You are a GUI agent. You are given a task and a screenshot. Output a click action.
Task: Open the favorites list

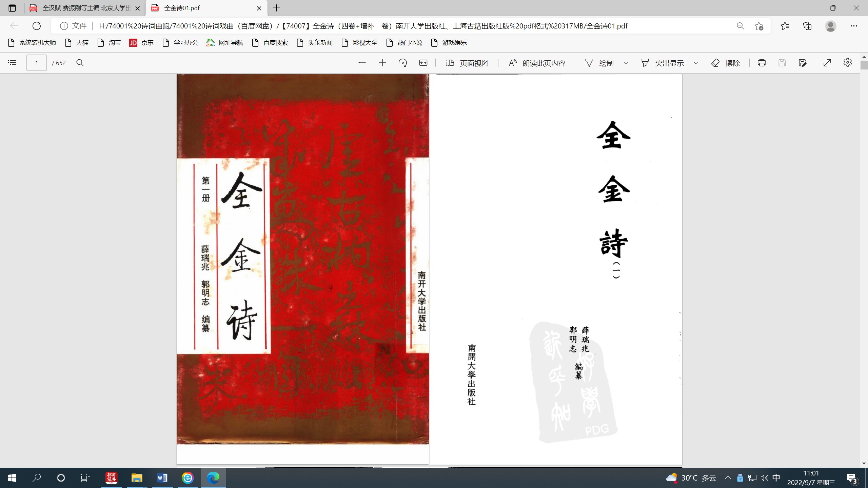pyautogui.click(x=785, y=26)
